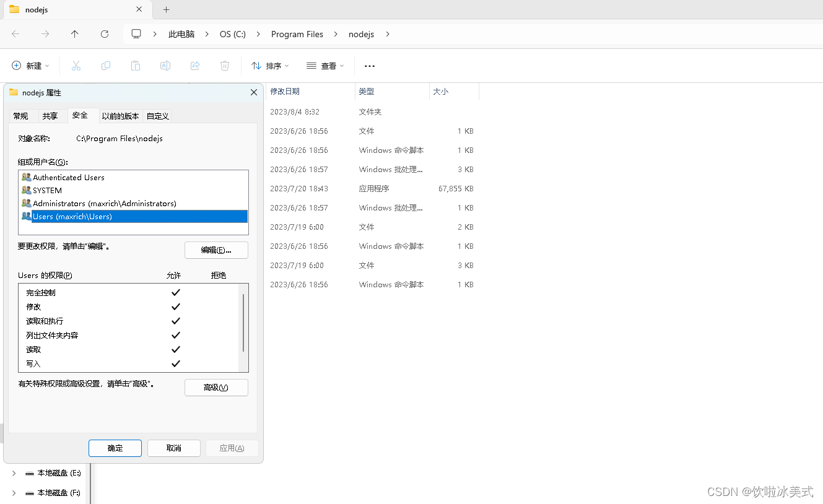
Task: Open a new Explorer tab with plus
Action: point(166,9)
